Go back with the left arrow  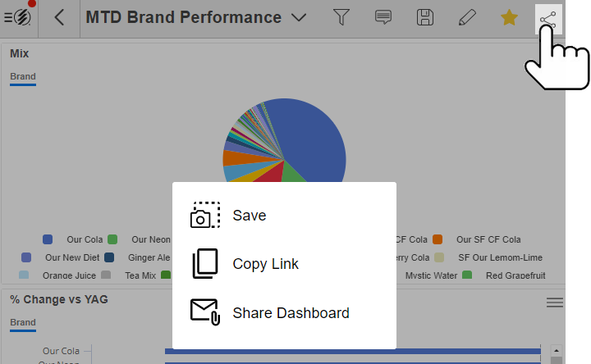tap(59, 17)
